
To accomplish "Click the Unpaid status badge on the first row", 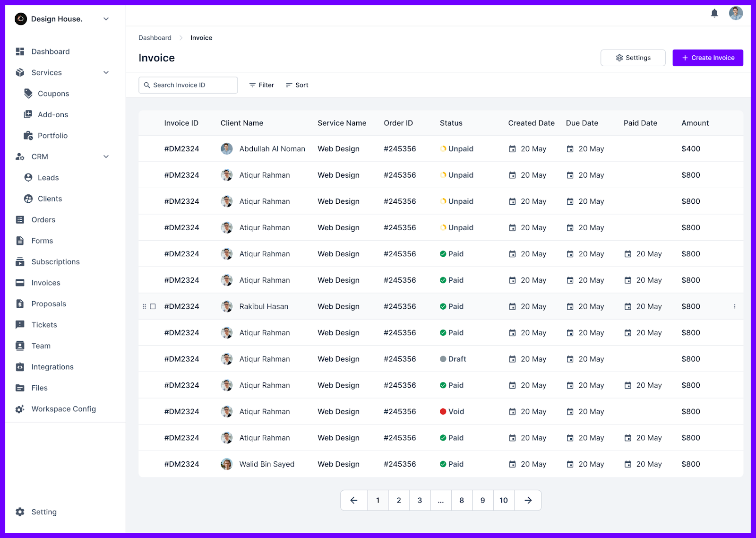I will pyautogui.click(x=456, y=148).
